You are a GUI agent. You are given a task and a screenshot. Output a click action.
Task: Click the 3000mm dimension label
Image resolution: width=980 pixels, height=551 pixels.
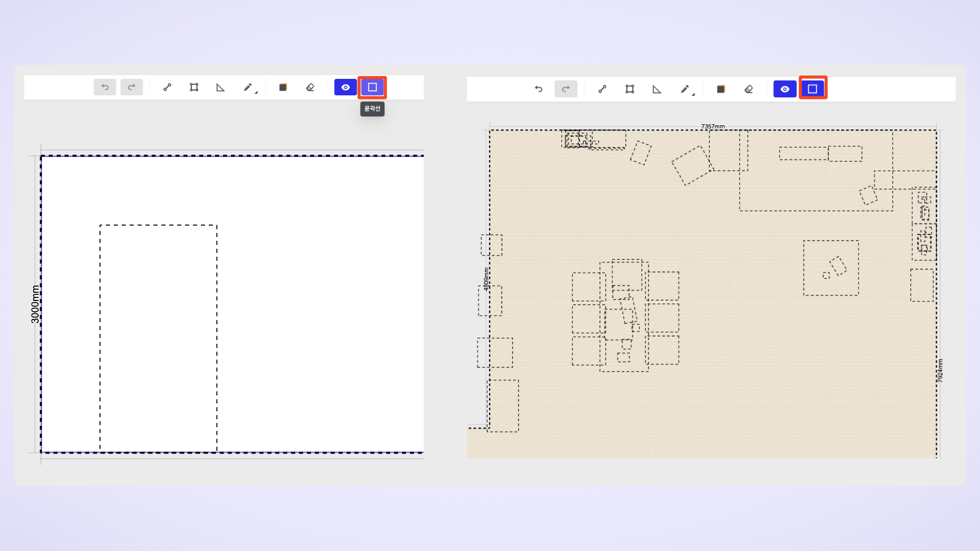35,304
